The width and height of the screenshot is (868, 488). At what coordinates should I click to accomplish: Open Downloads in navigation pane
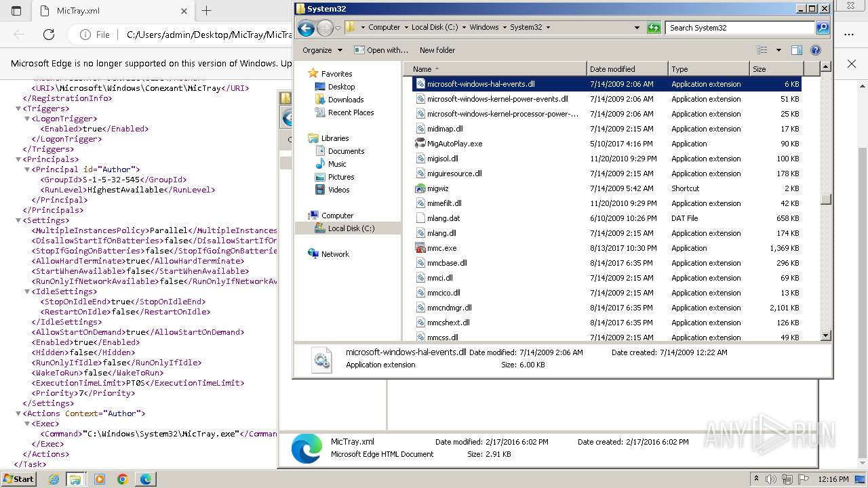pos(346,100)
